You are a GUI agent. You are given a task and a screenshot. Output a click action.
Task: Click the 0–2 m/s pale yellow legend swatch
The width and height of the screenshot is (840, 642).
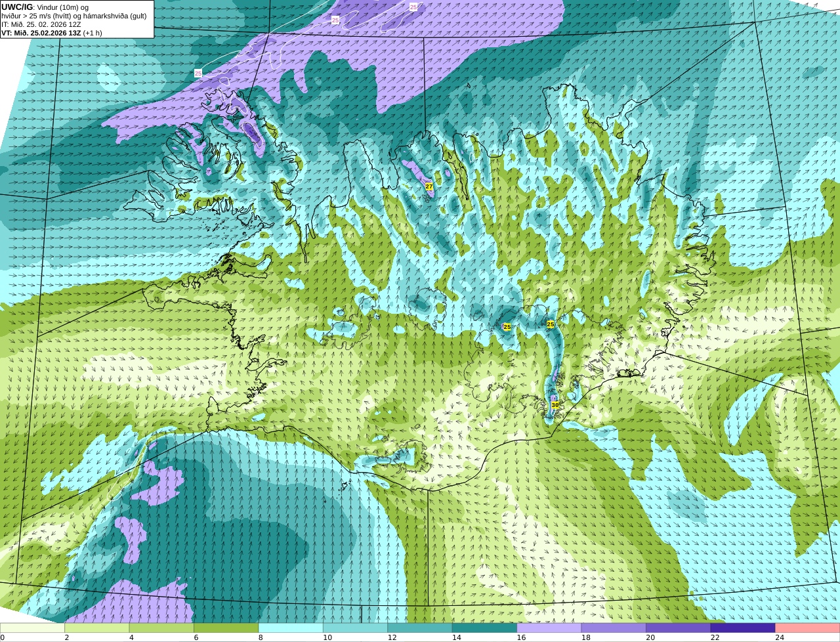tap(33, 628)
